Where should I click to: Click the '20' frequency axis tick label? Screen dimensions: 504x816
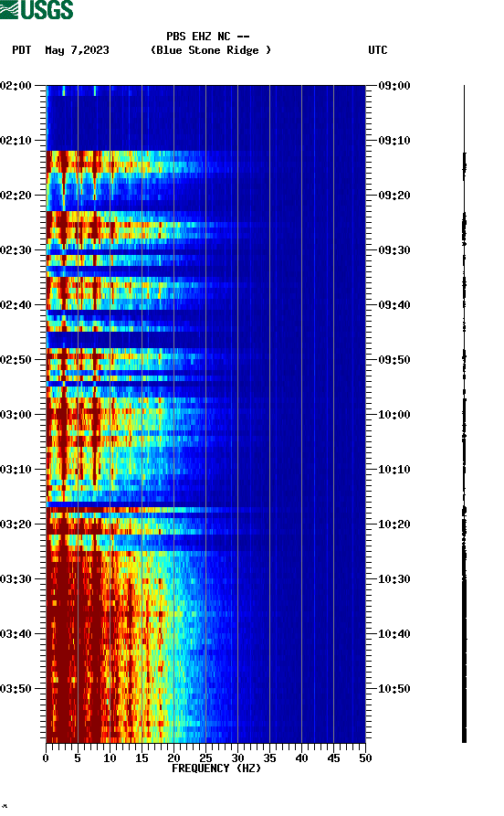coord(173,758)
